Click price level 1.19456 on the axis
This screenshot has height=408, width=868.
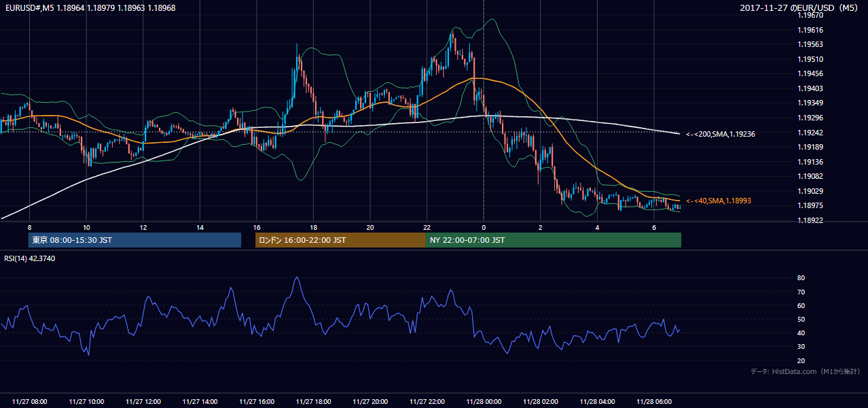(811, 73)
